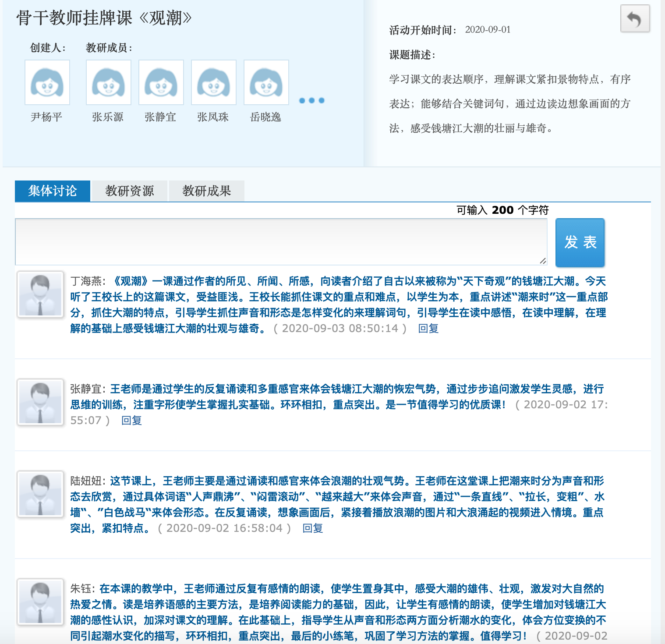Open creator 尹杨平's avatar
Image resolution: width=665 pixels, height=644 pixels.
pos(47,82)
